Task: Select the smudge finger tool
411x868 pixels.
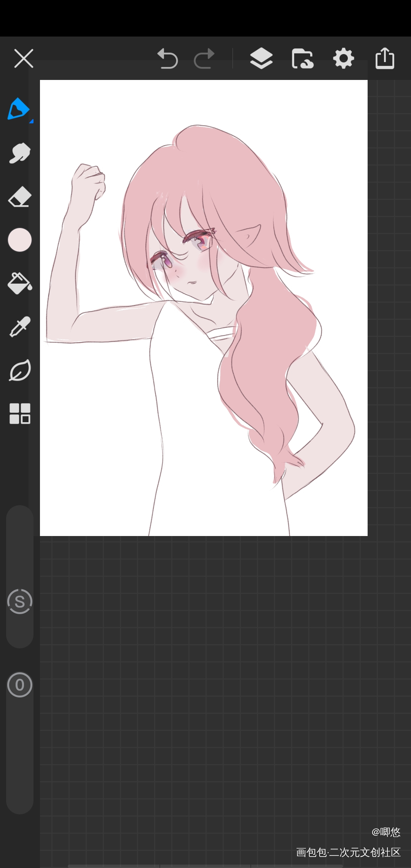Action: pos(19,153)
